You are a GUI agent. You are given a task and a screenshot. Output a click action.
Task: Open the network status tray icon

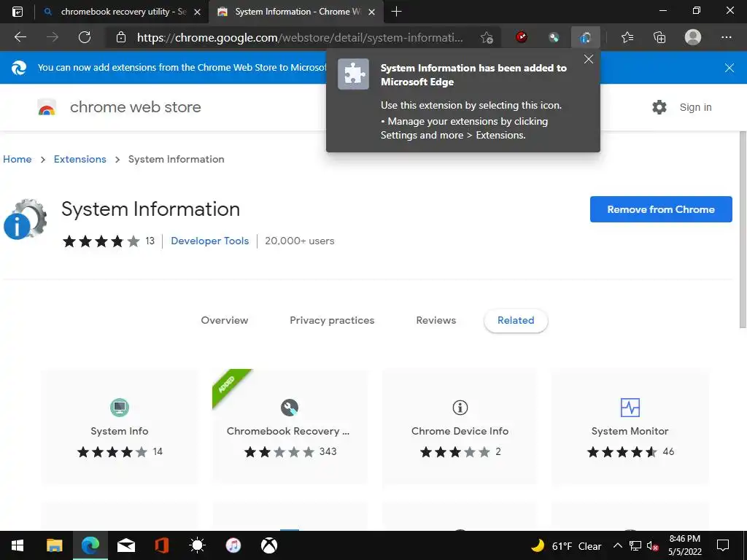point(635,545)
